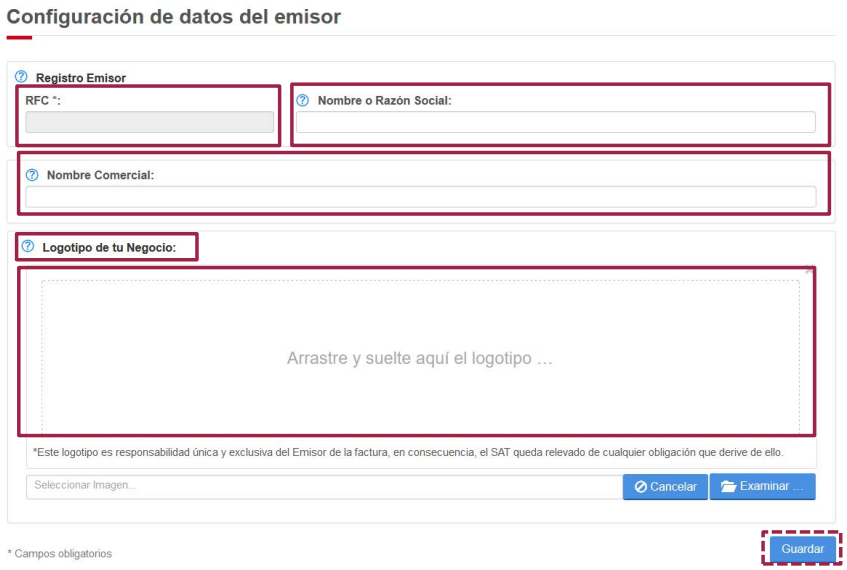847x570 pixels.
Task: Focus the Nombre o Razón Social text box
Action: pyautogui.click(x=555, y=122)
